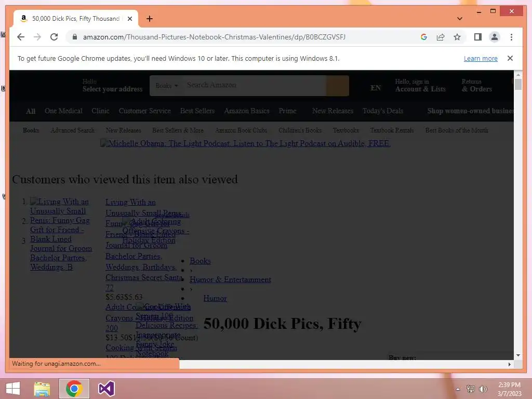Open the Chrome three-dot menu

[511, 37]
